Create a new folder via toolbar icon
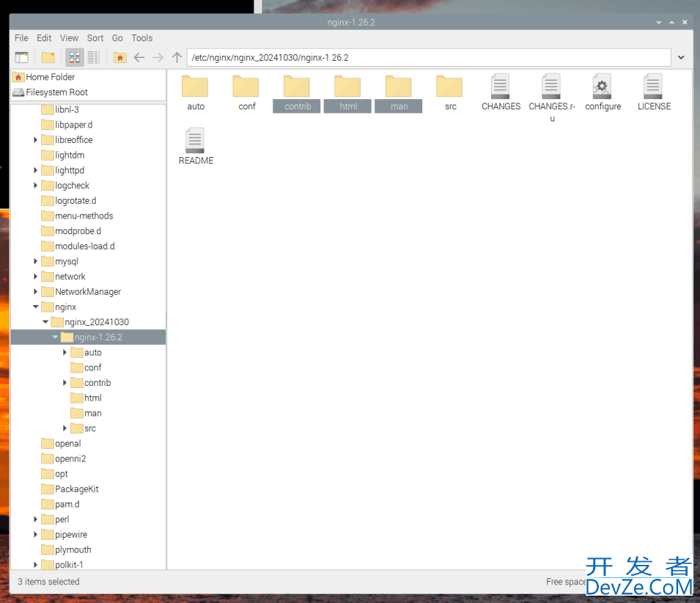 pos(48,57)
